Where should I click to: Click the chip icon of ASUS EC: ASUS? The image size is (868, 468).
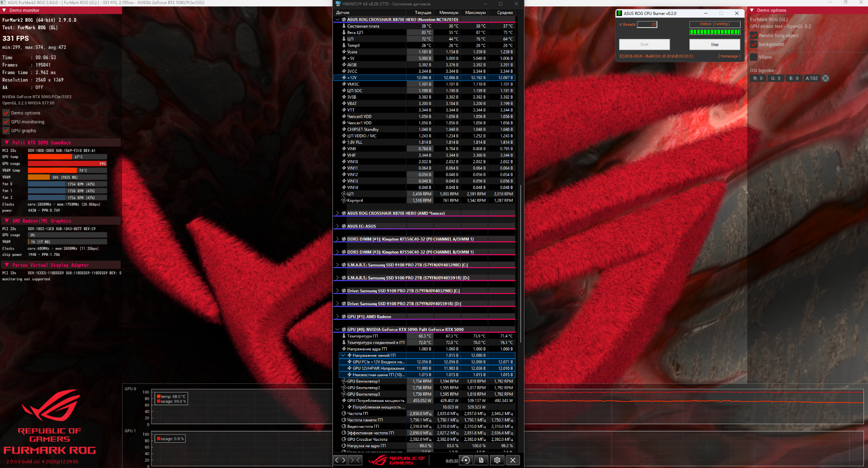(344, 226)
